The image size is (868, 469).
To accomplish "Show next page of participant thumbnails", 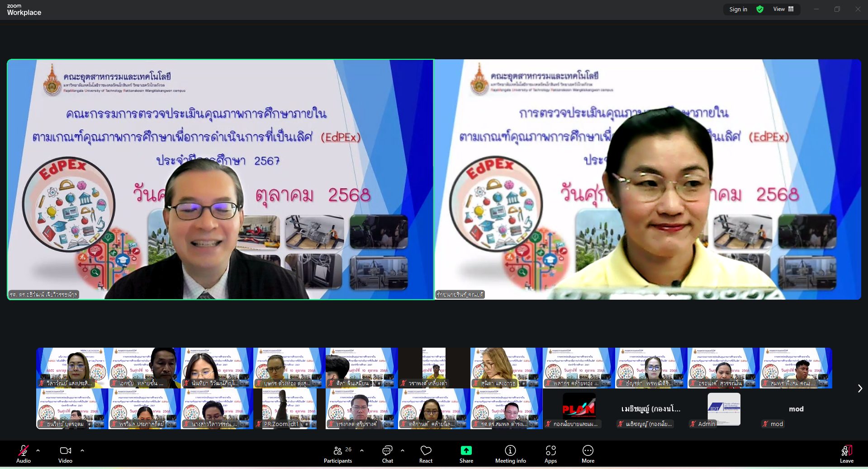I will (860, 388).
